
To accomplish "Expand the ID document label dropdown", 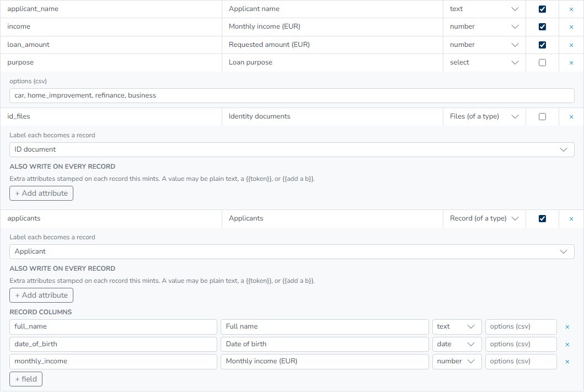I will pyautogui.click(x=292, y=149).
